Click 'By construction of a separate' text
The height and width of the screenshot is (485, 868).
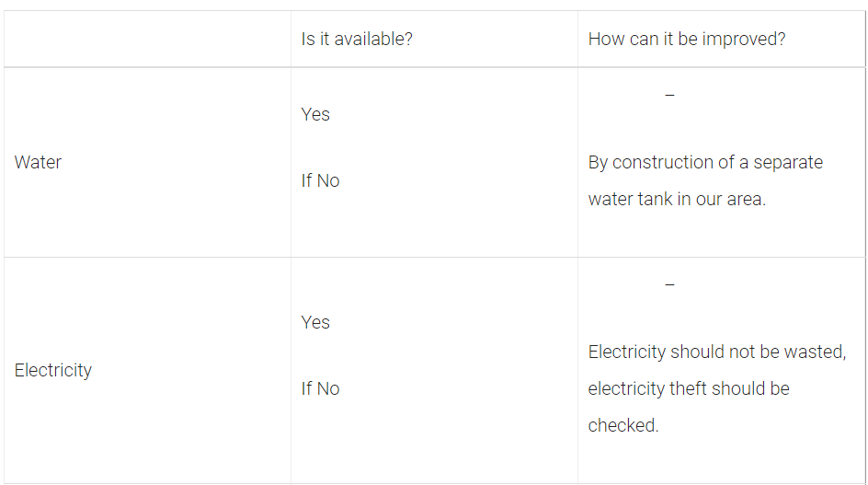tap(705, 163)
